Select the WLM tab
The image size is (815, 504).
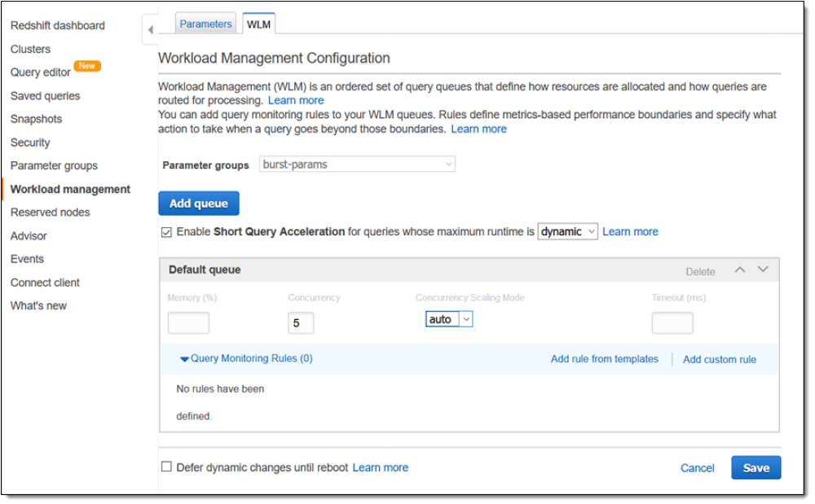258,24
